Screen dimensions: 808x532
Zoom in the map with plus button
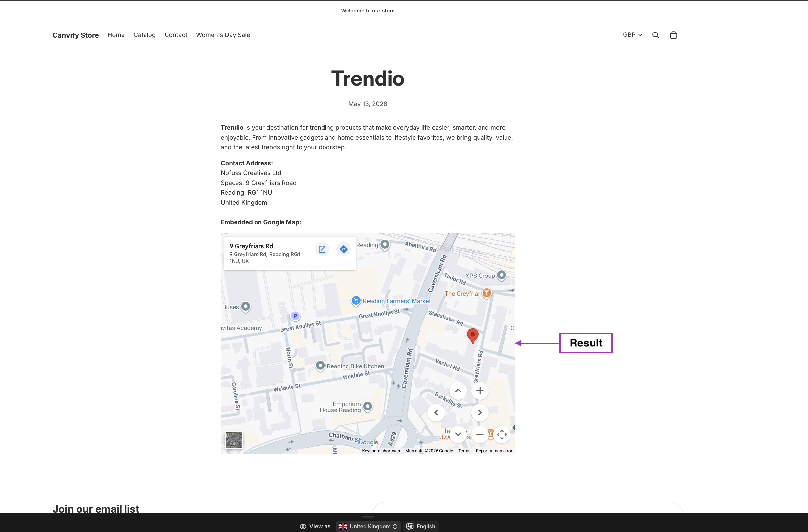point(480,391)
